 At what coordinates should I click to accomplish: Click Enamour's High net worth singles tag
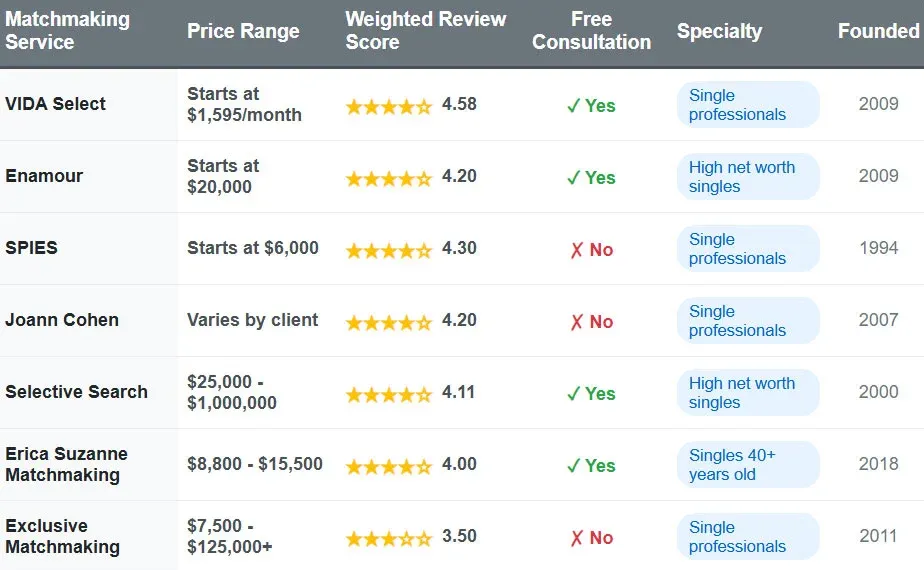tap(747, 177)
